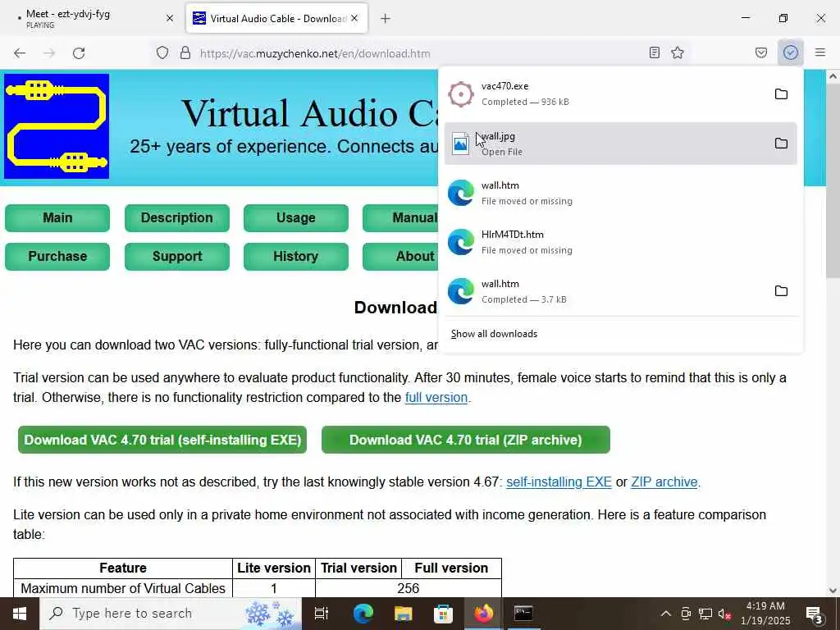Click the address bar URL
840x630 pixels.
(315, 53)
